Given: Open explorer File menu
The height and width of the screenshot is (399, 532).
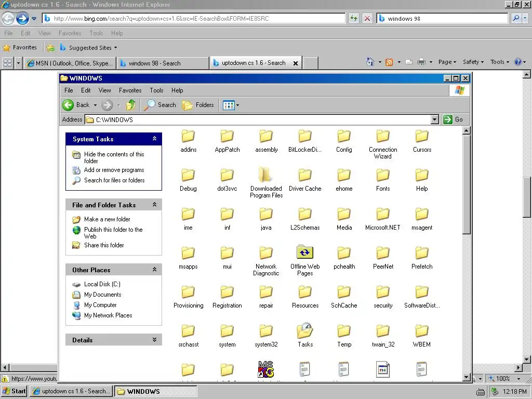Looking at the screenshot, I should pos(69,90).
